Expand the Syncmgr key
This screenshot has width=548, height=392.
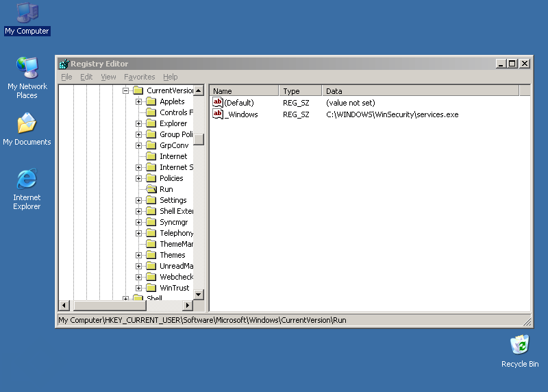coord(139,223)
